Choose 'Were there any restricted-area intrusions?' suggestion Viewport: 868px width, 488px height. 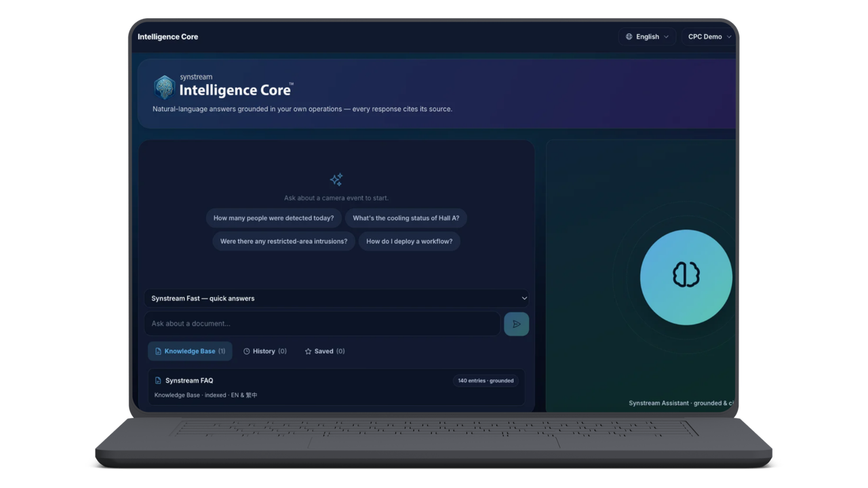[x=283, y=241]
